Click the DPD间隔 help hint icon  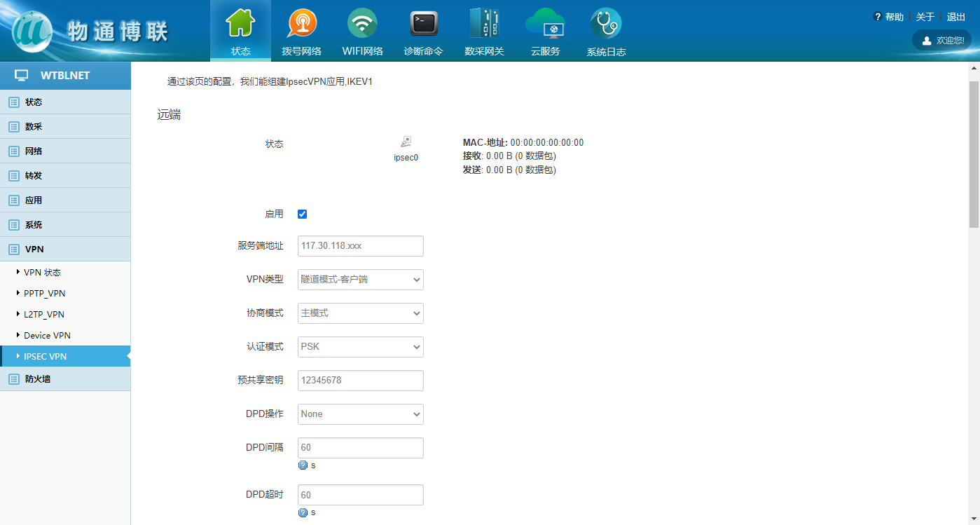(303, 465)
